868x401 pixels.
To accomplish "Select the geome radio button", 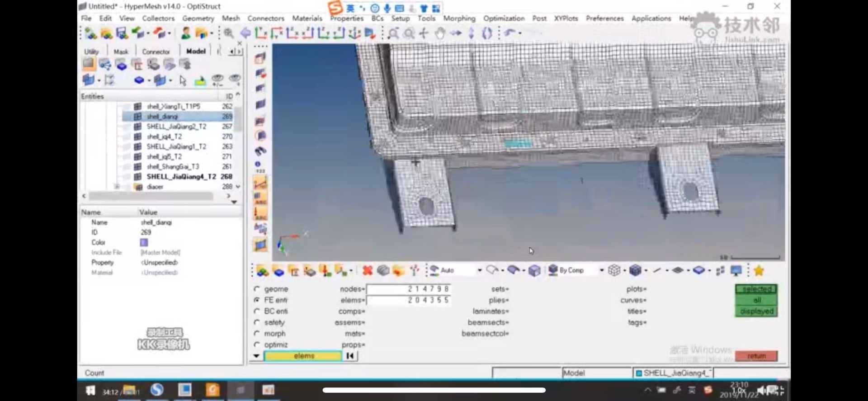I will [x=257, y=289].
